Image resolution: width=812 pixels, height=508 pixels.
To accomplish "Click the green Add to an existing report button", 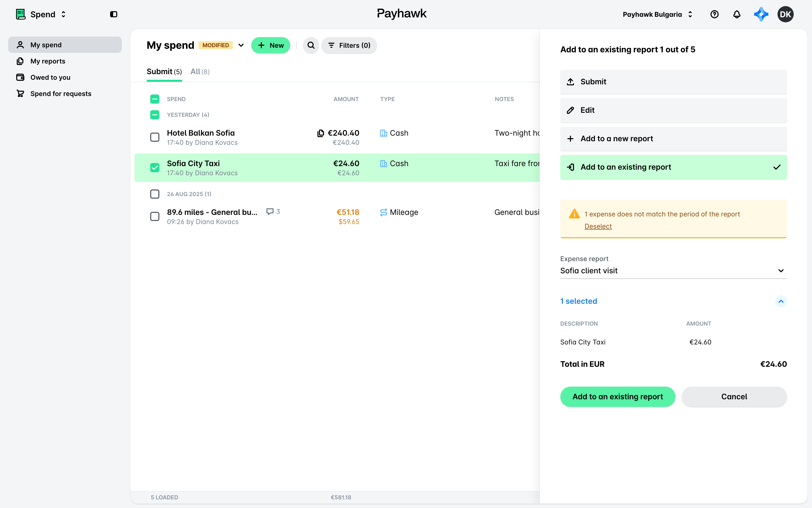I will click(x=617, y=396).
